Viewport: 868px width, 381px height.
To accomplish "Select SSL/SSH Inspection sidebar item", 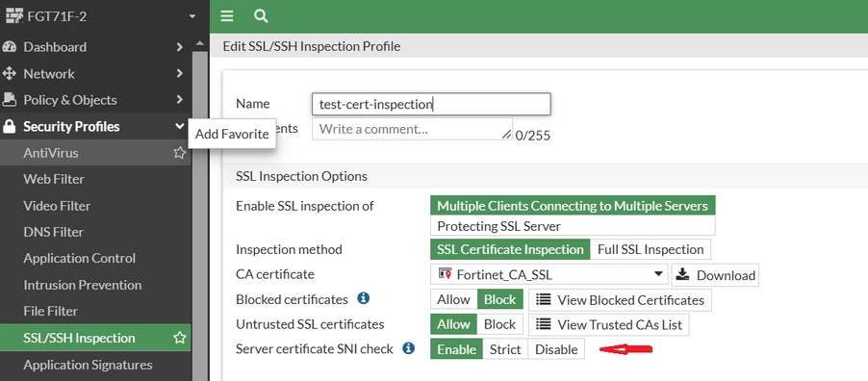I will click(95, 338).
